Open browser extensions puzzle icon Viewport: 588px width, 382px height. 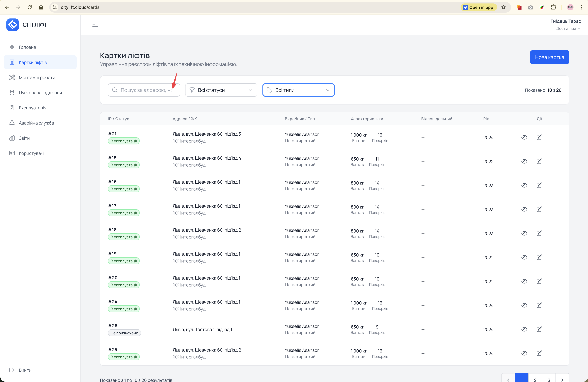[x=553, y=7]
